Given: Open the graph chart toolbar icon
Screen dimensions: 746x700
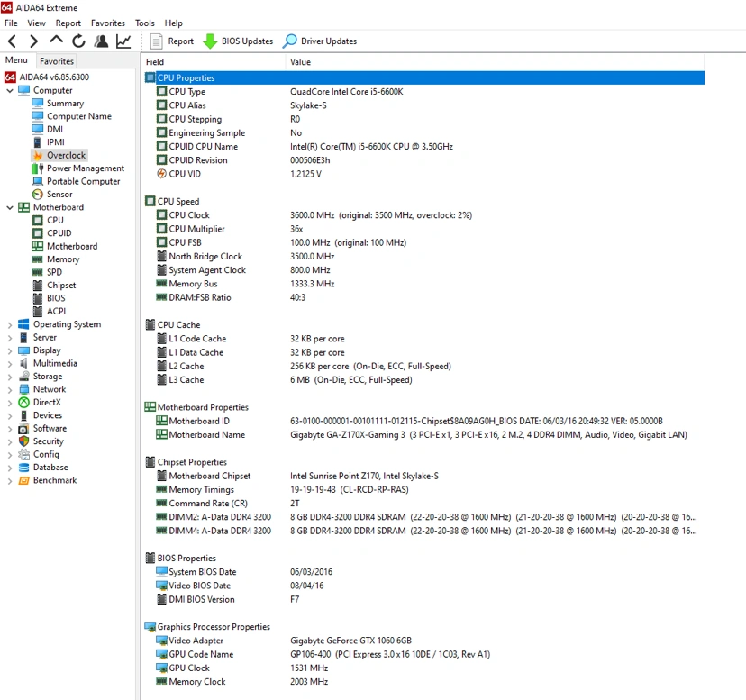Looking at the screenshot, I should [123, 41].
